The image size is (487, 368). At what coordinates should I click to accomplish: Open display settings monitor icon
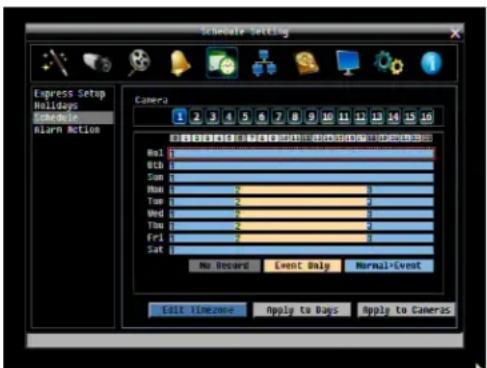[348, 63]
